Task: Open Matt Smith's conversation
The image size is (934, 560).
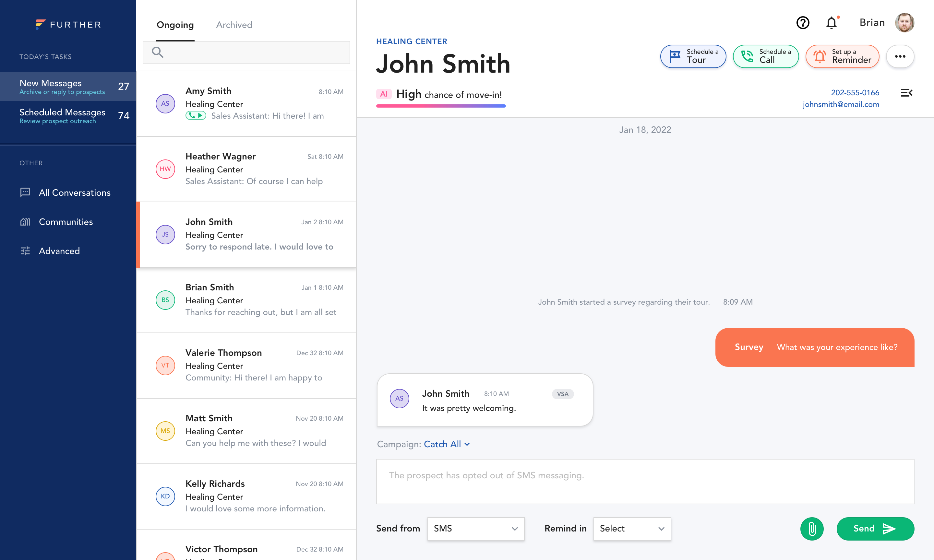Action: click(246, 431)
